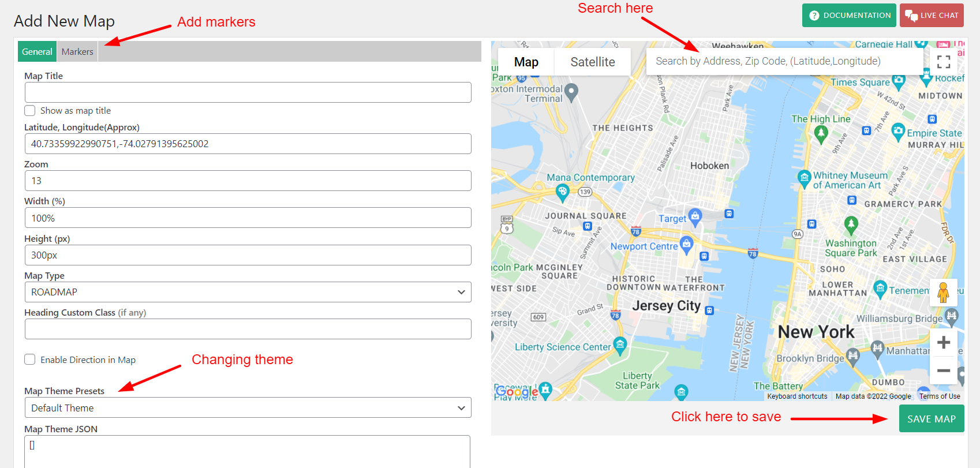
Task: Click the Latitude, Longitude field
Action: click(248, 144)
